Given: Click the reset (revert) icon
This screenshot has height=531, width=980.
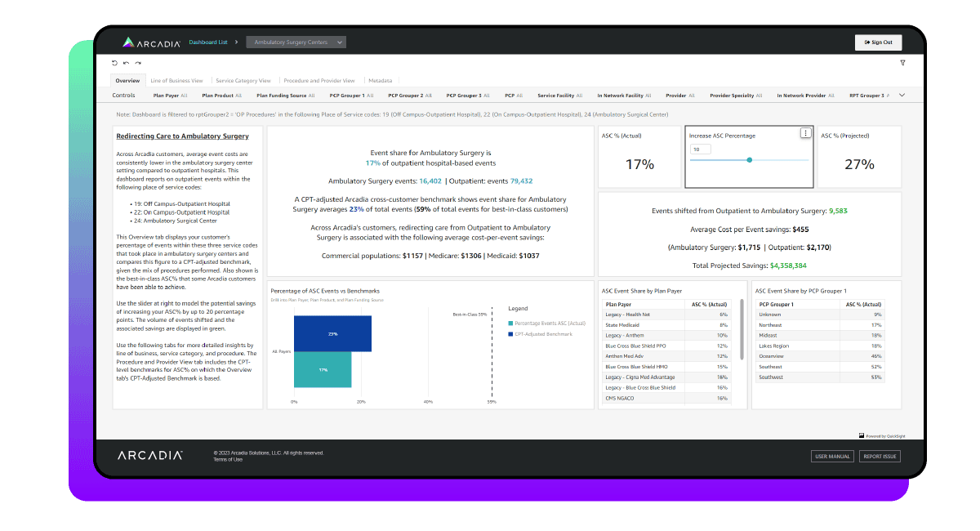Looking at the screenshot, I should click(115, 63).
